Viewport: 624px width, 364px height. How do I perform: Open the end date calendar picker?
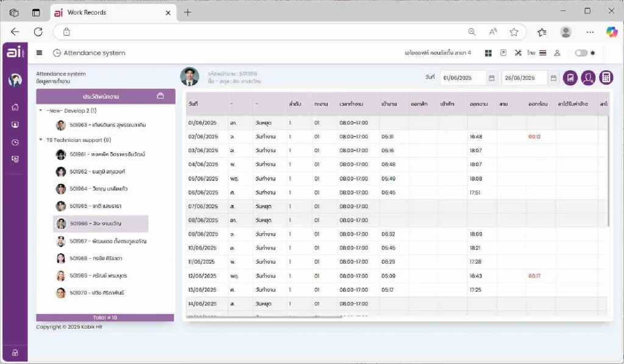tap(553, 78)
